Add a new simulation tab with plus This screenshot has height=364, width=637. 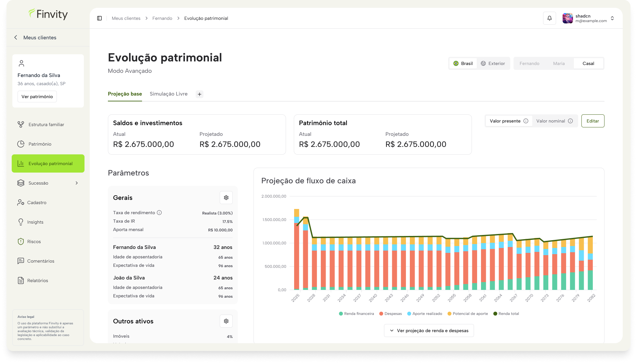200,94
